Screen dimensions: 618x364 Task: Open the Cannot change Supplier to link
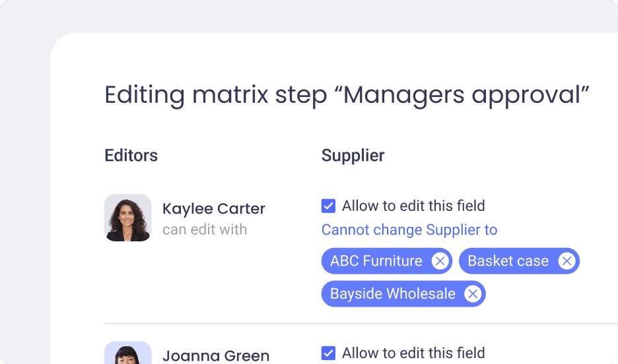(409, 230)
